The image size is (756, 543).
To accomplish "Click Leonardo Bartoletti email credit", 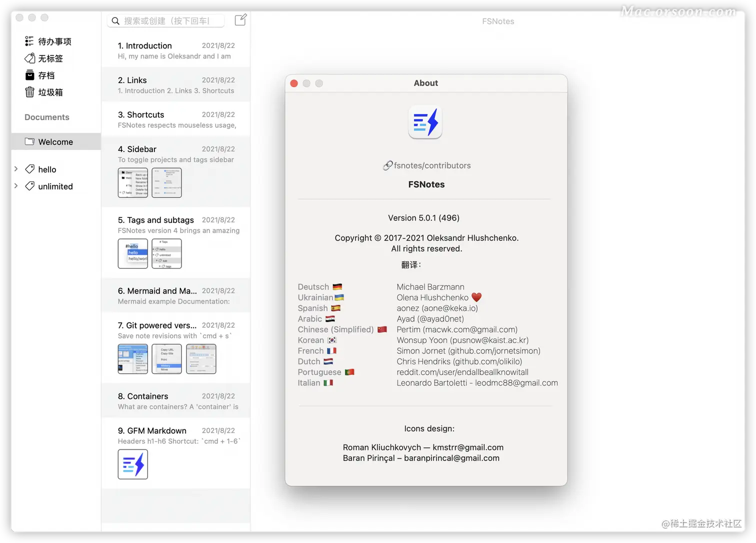I will 477,383.
